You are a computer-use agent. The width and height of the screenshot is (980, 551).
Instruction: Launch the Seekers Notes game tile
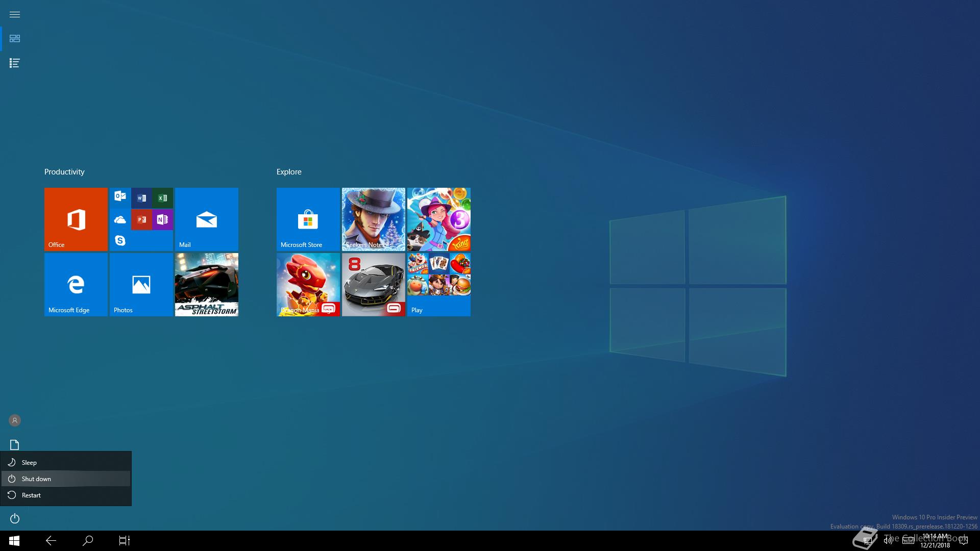coord(374,219)
